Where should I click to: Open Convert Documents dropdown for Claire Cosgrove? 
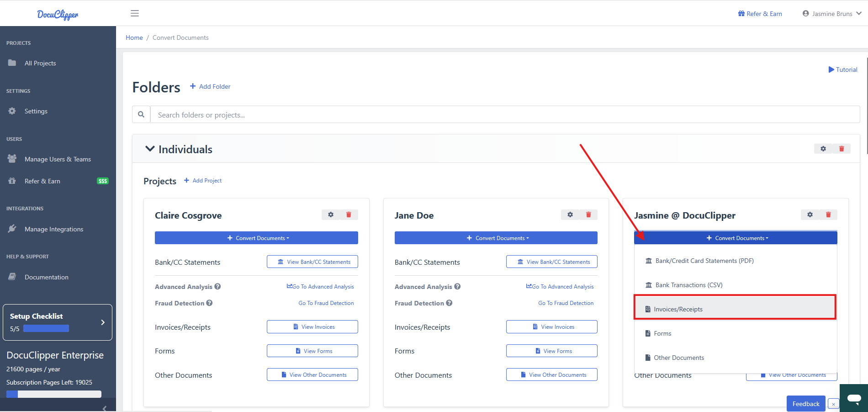[256, 238]
